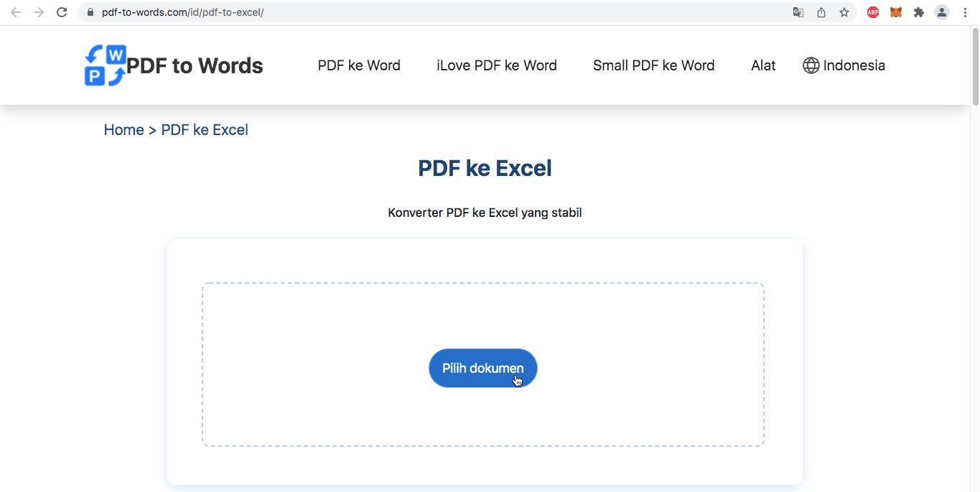This screenshot has width=980, height=492.
Task: Click the Google Translate icon in address bar
Action: point(798,12)
